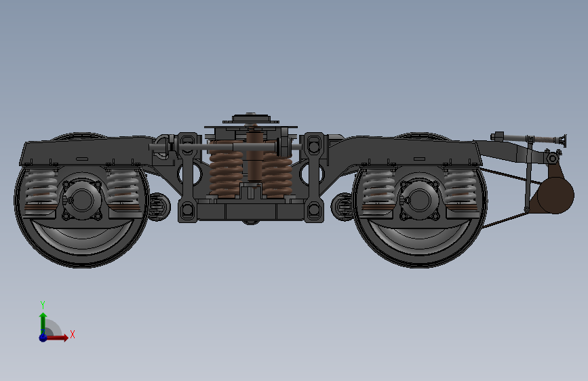Click the red X axis arrow of triad
The image size is (588, 381).
click(58, 338)
